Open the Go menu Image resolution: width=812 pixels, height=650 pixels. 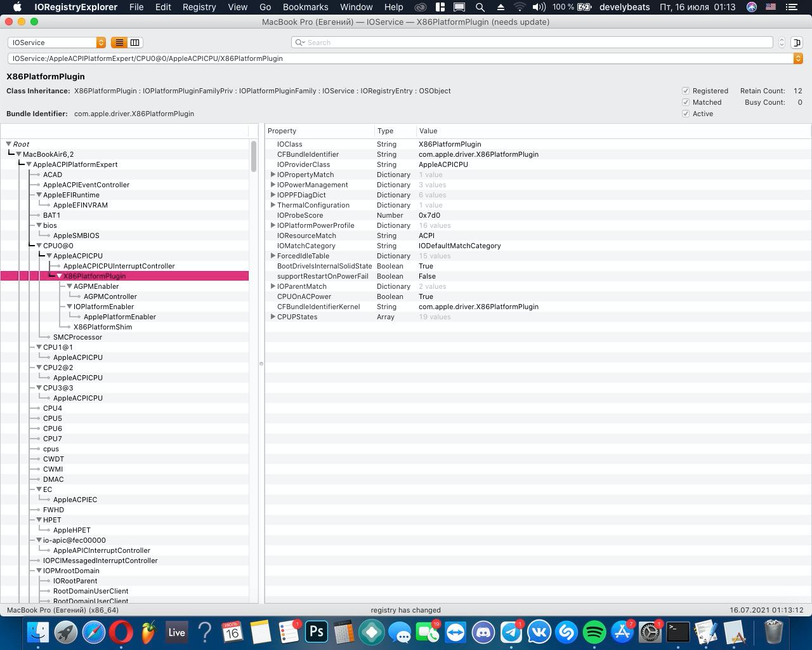[x=265, y=7]
